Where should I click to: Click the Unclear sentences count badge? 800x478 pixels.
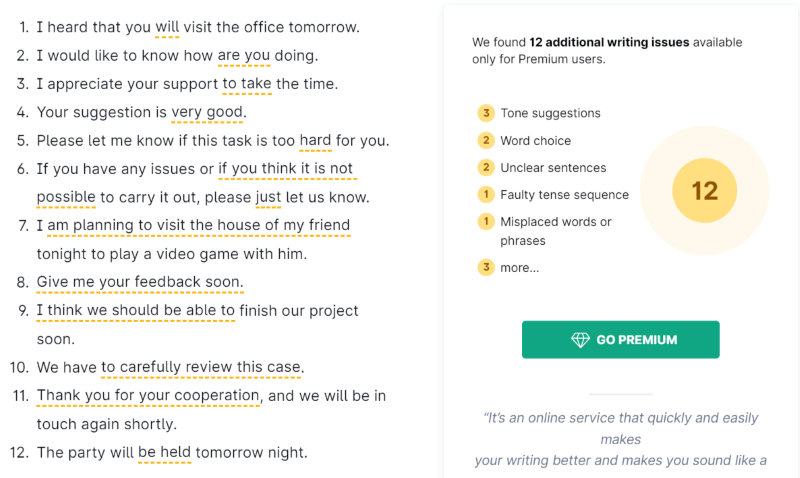(x=486, y=167)
